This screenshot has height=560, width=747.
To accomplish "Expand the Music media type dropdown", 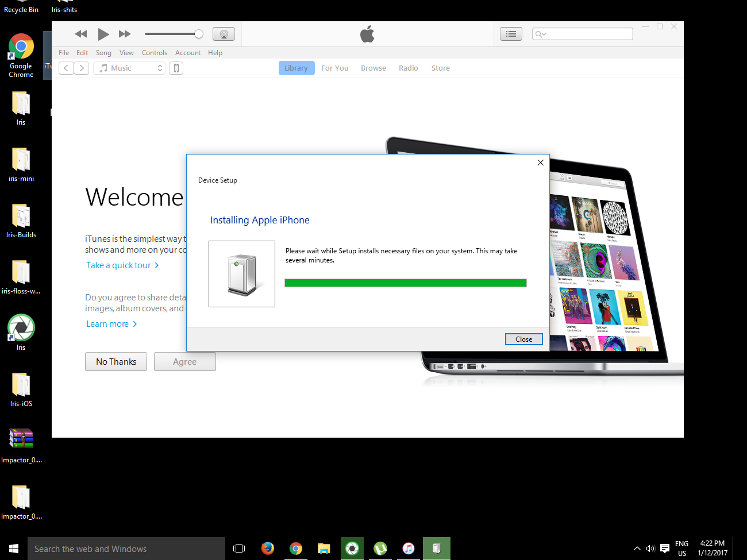I will click(x=129, y=68).
